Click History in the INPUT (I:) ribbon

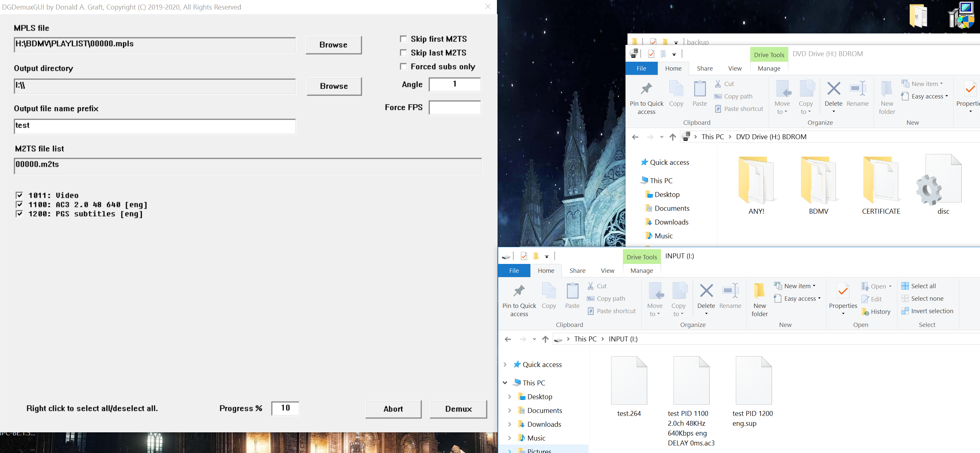click(x=876, y=312)
